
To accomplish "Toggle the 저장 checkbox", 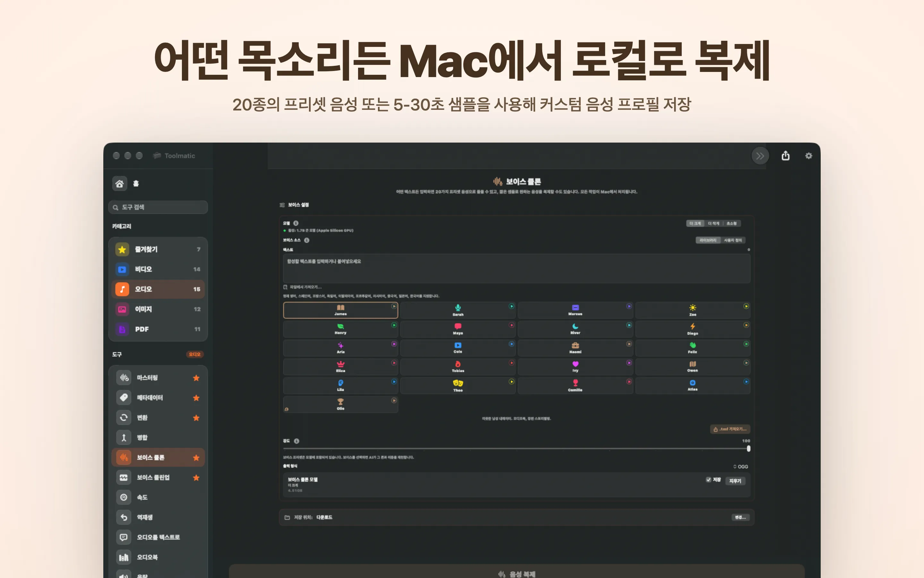I will point(708,480).
